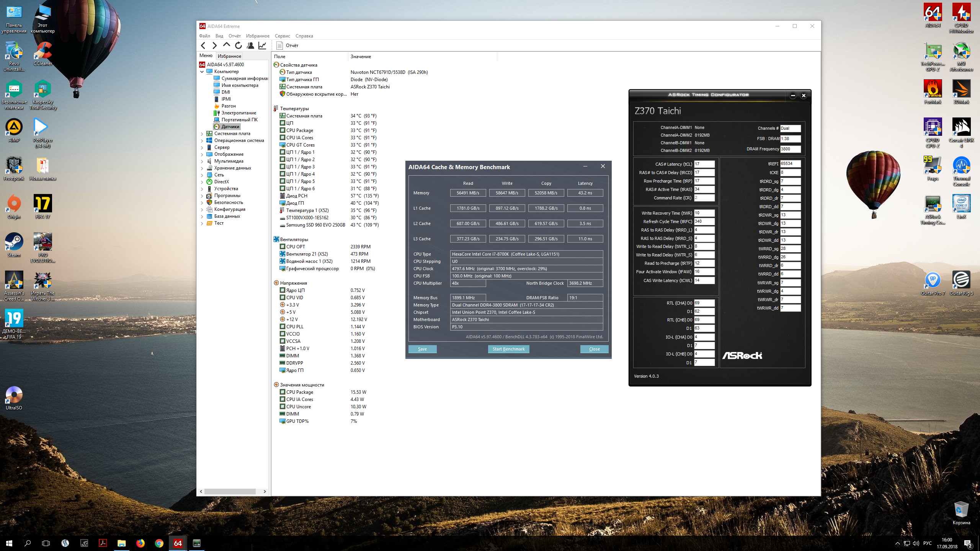980x551 pixels.
Task: Click Google Chrome in the taskbar
Action: pyautogui.click(x=159, y=543)
